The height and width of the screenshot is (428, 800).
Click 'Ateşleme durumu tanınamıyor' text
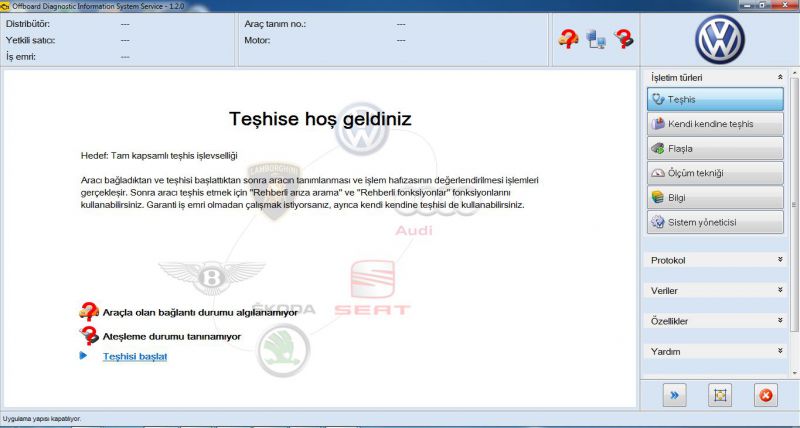(x=172, y=337)
